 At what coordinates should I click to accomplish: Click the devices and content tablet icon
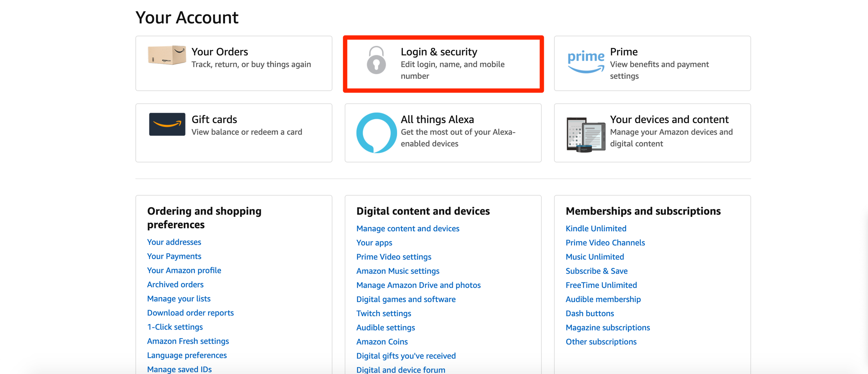tap(586, 134)
